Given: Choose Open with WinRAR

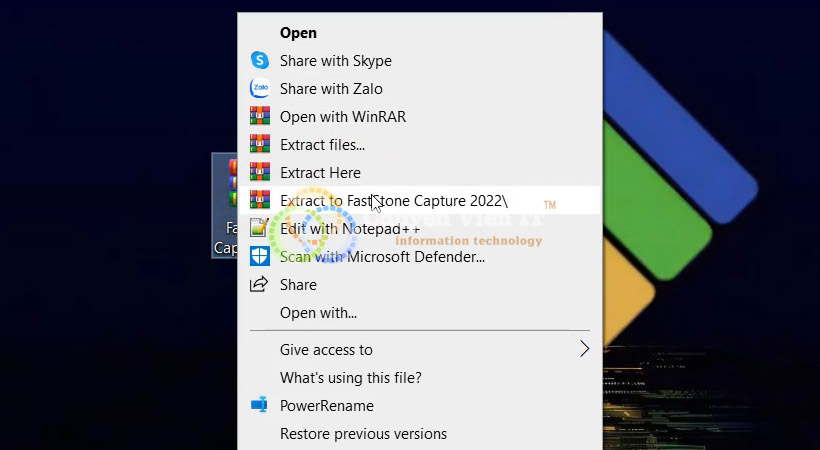Looking at the screenshot, I should (420, 117).
